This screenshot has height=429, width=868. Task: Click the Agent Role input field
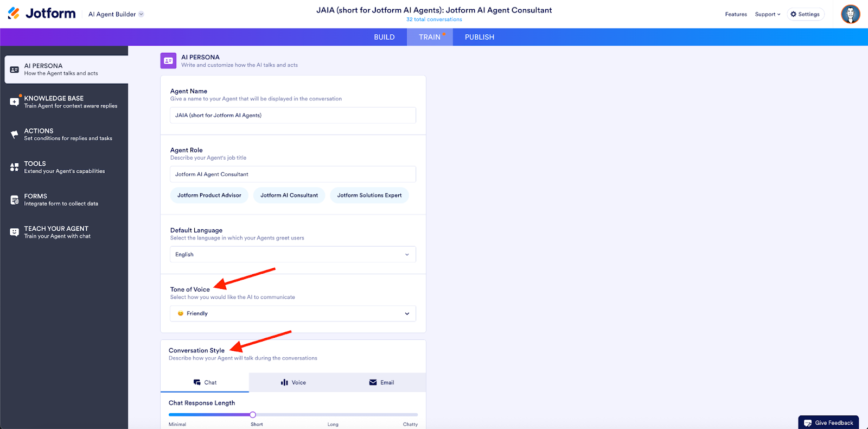(293, 174)
